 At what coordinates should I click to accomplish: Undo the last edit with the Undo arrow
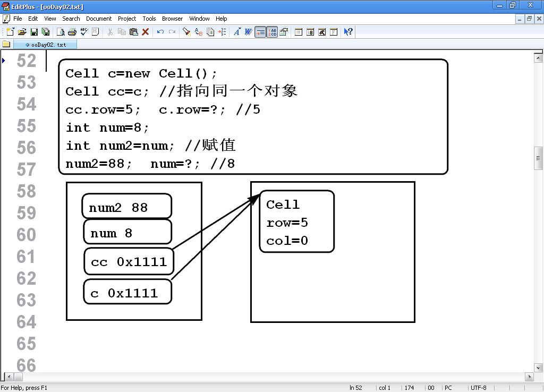click(x=160, y=32)
